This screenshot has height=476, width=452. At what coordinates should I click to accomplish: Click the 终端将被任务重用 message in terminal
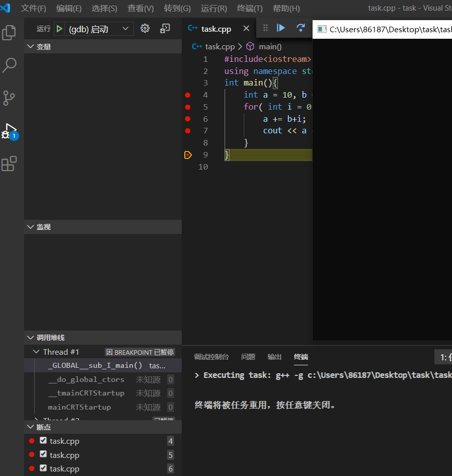tap(265, 405)
